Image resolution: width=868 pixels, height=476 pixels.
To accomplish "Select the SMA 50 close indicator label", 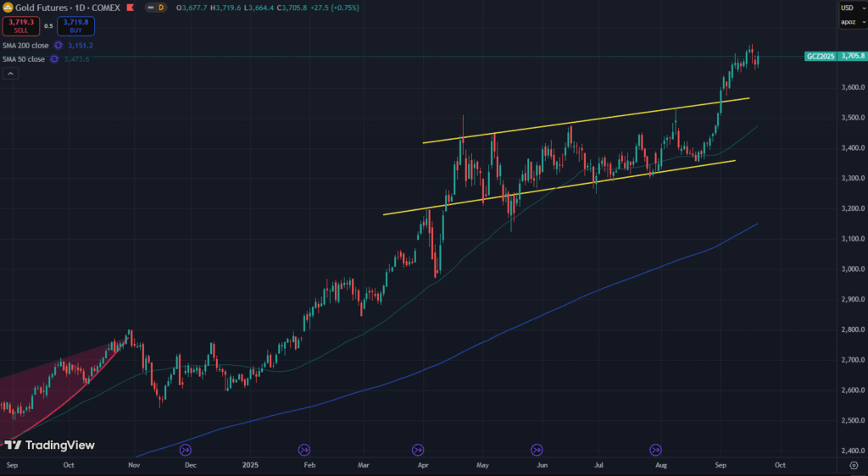I will coord(24,58).
